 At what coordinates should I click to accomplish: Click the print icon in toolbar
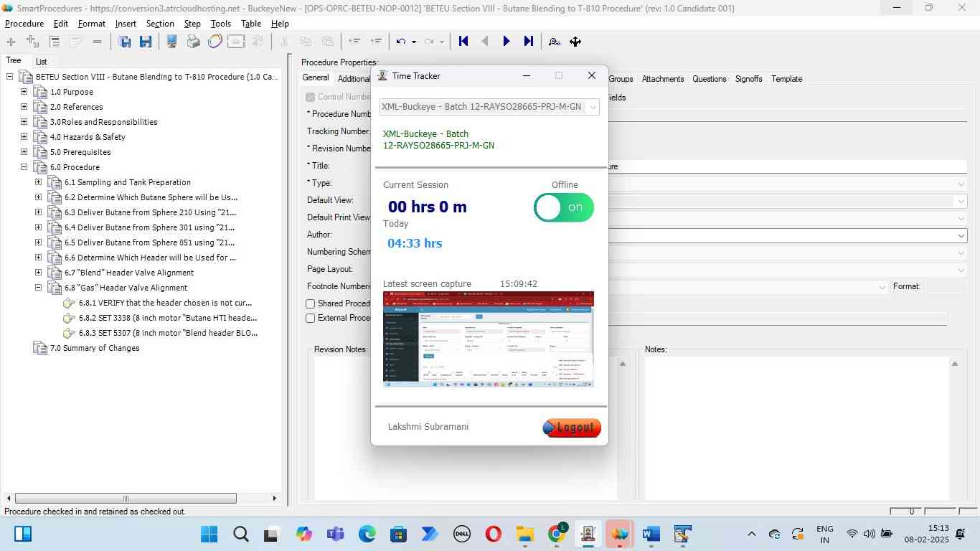click(x=193, y=42)
